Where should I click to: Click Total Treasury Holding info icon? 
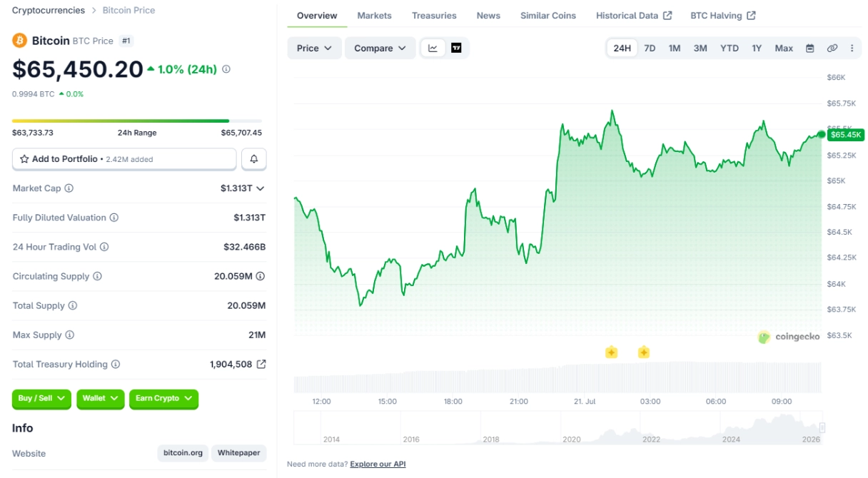coord(116,364)
